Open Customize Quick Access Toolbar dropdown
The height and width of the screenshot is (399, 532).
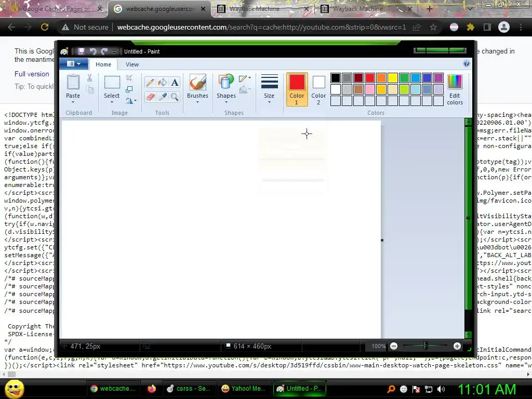(114, 51)
